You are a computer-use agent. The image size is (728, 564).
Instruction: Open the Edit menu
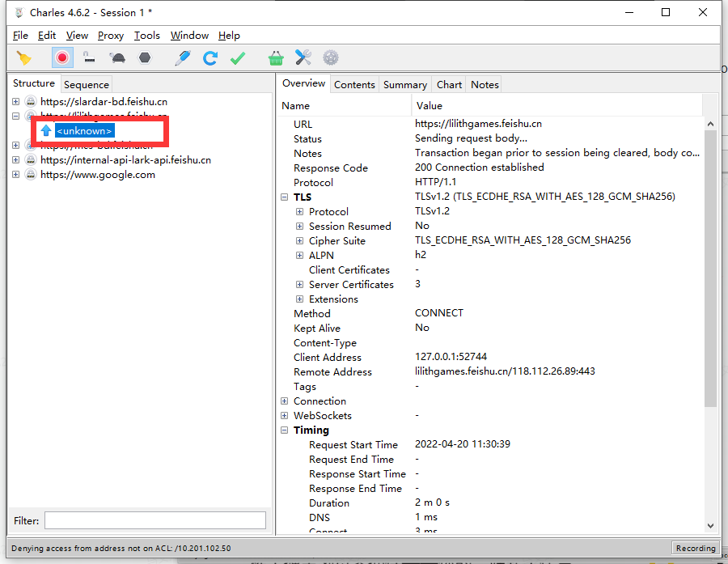[x=47, y=36]
